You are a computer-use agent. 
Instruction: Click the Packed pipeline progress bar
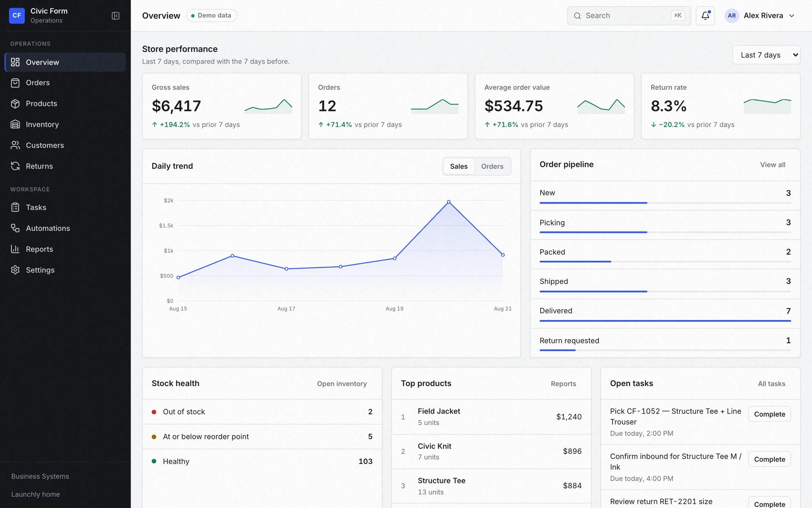(x=665, y=262)
